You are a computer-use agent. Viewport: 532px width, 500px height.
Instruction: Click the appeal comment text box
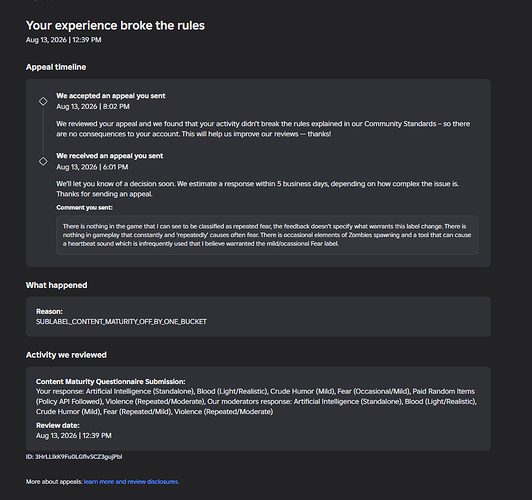(x=267, y=235)
